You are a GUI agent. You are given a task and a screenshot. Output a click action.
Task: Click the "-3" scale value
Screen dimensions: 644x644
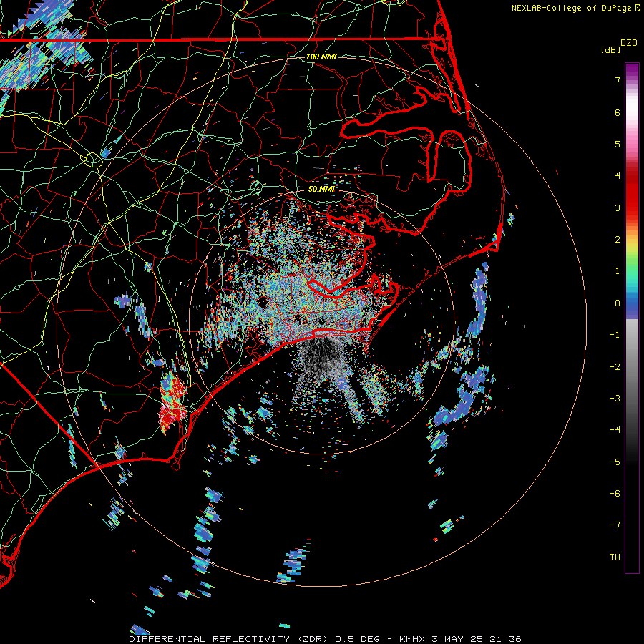(x=615, y=398)
